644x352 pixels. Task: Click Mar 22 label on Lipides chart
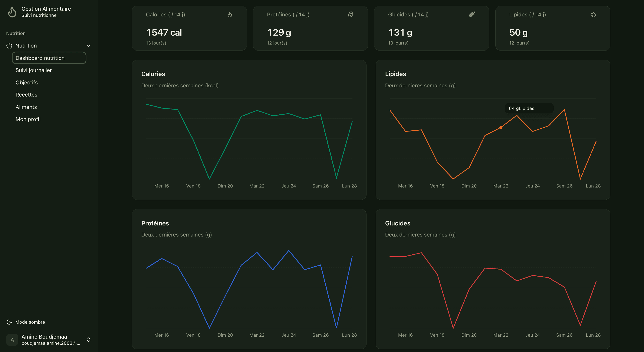point(500,186)
